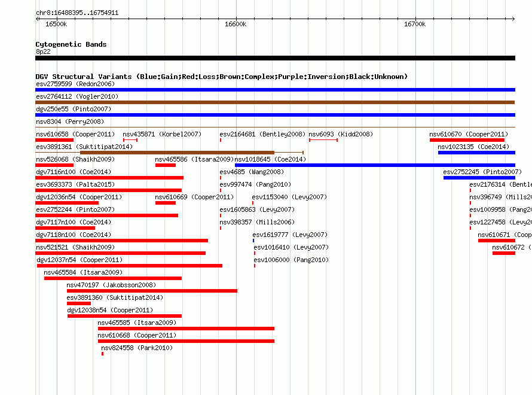Click the nsv6093 (Kidd2008) variant label
532x395 pixels.
pyautogui.click(x=341, y=134)
